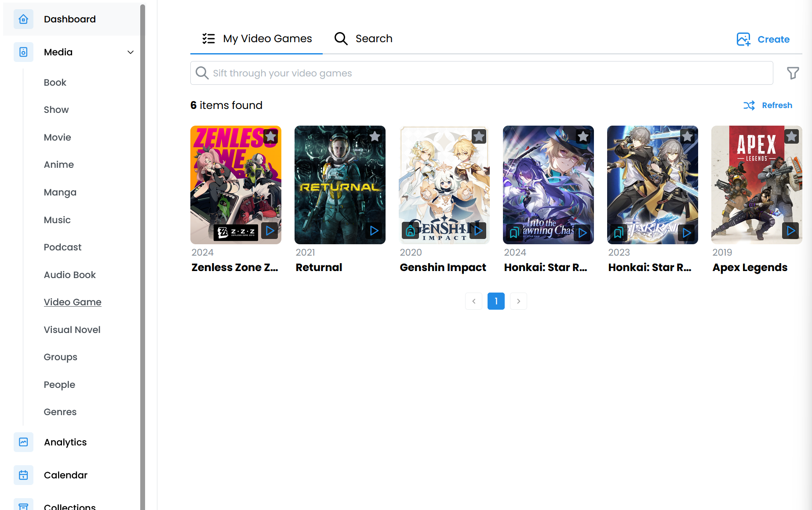Open the Music section

(x=57, y=220)
